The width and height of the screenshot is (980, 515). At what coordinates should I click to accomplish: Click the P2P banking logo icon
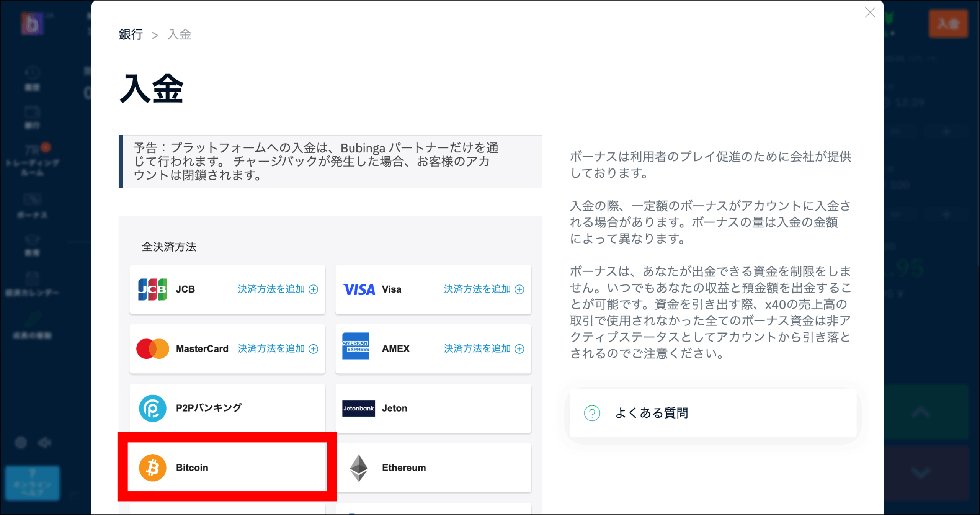[x=152, y=408]
